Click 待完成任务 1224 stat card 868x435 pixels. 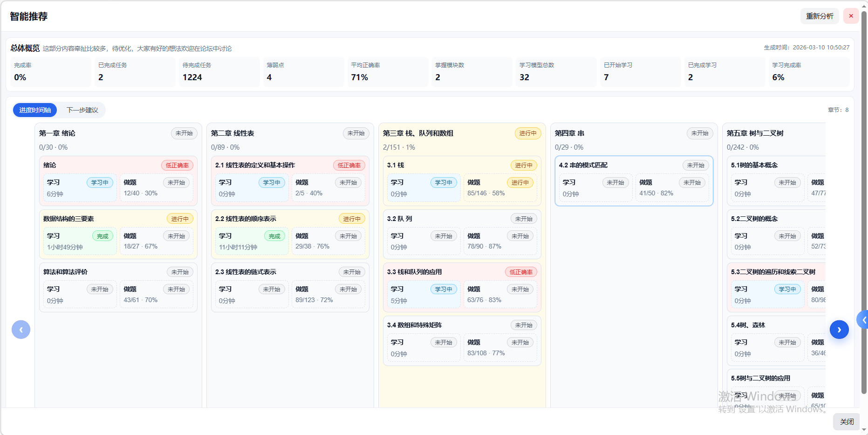pos(219,72)
